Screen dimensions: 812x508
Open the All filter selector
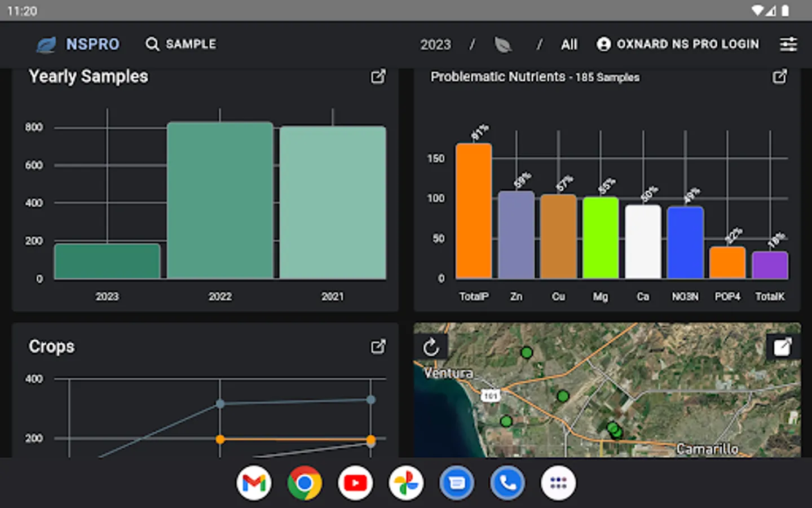click(569, 45)
